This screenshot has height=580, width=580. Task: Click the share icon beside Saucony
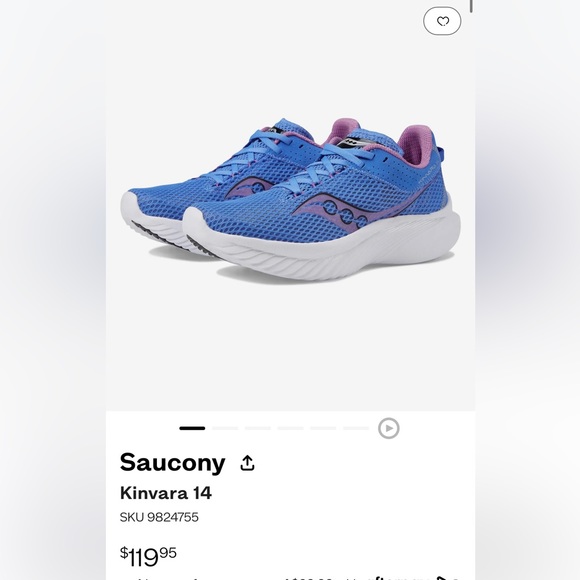[247, 463]
